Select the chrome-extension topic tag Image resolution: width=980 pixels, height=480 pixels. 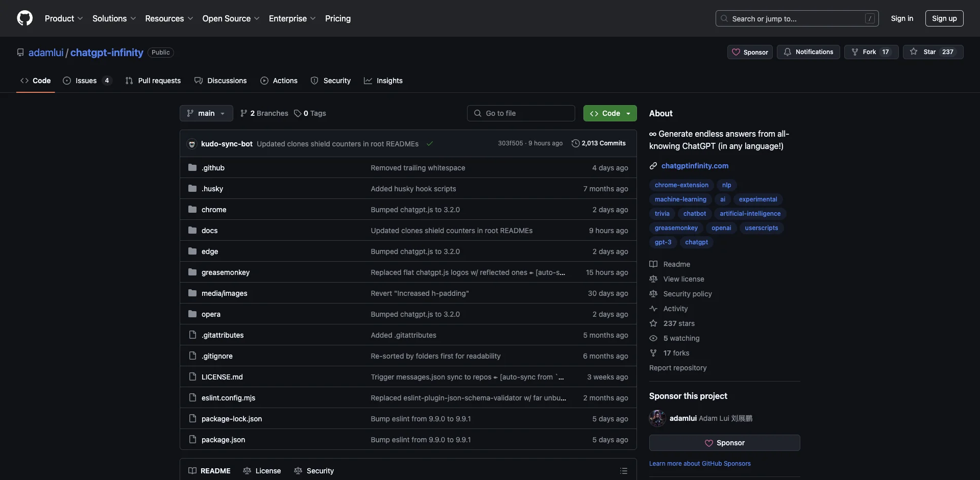click(x=681, y=185)
